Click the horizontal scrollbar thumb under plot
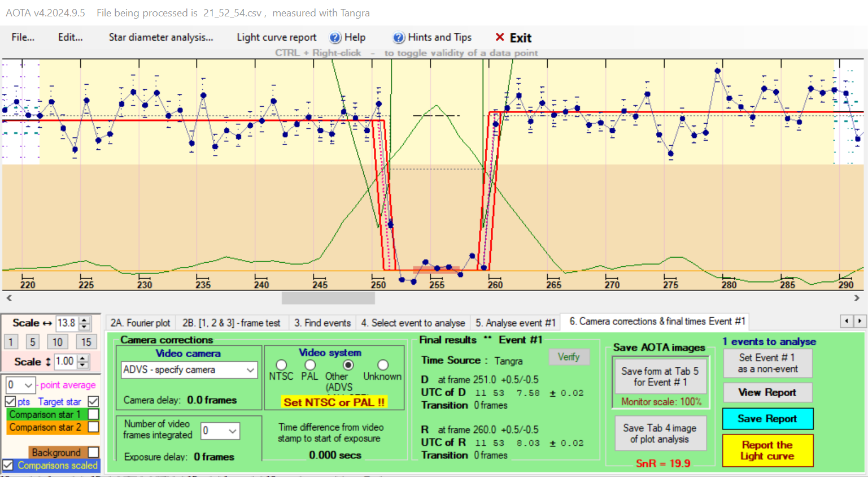Screen dimensions: 868x477 [328, 298]
